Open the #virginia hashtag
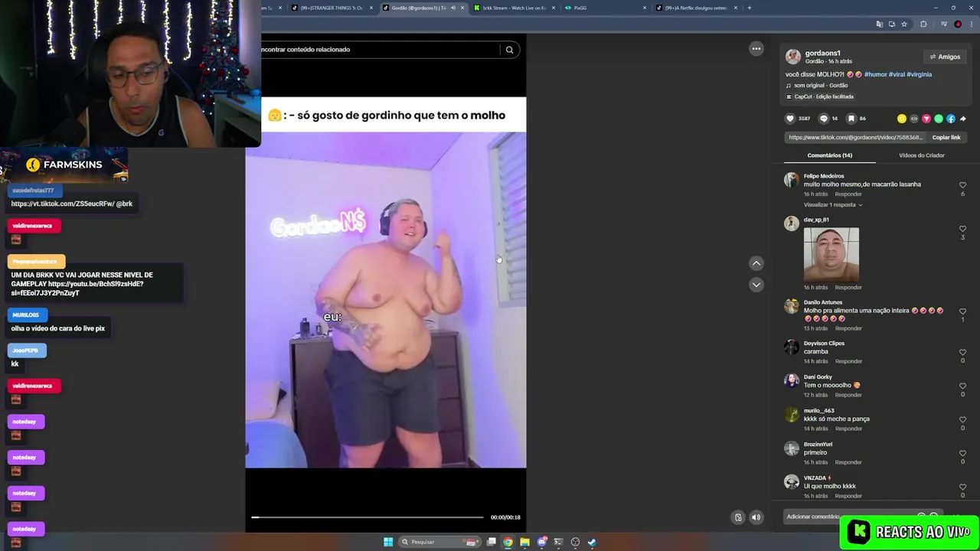This screenshot has width=980, height=551. click(x=920, y=74)
